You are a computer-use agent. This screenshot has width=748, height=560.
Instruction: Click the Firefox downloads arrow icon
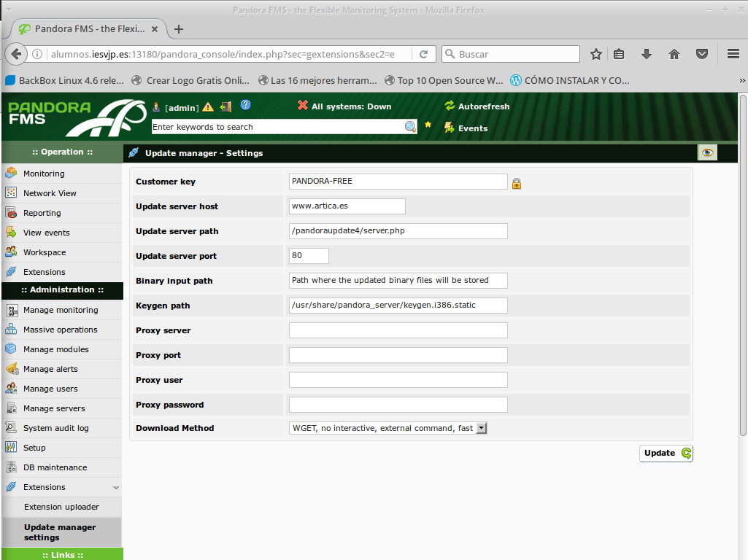647,54
